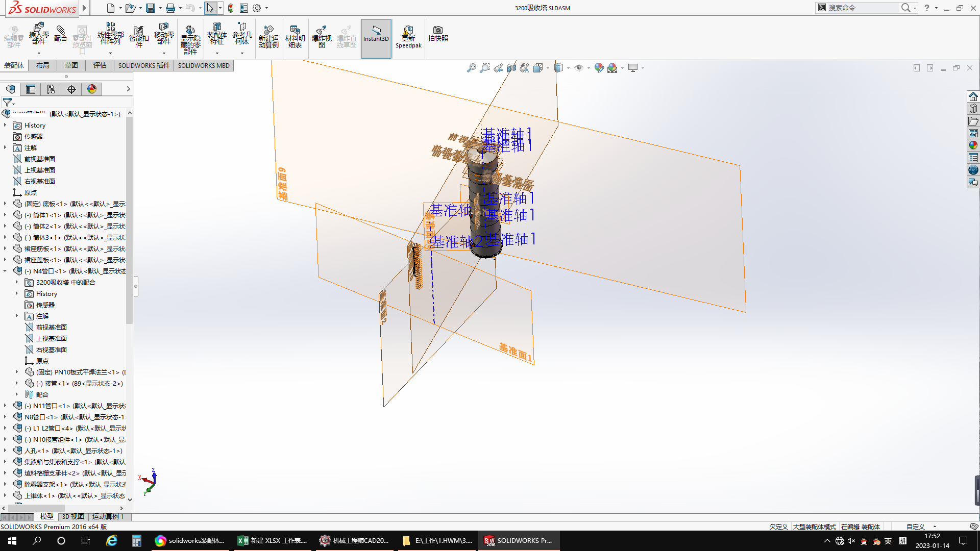Open Hide/Show Items eye icon
980x551 pixels.
pyautogui.click(x=579, y=68)
